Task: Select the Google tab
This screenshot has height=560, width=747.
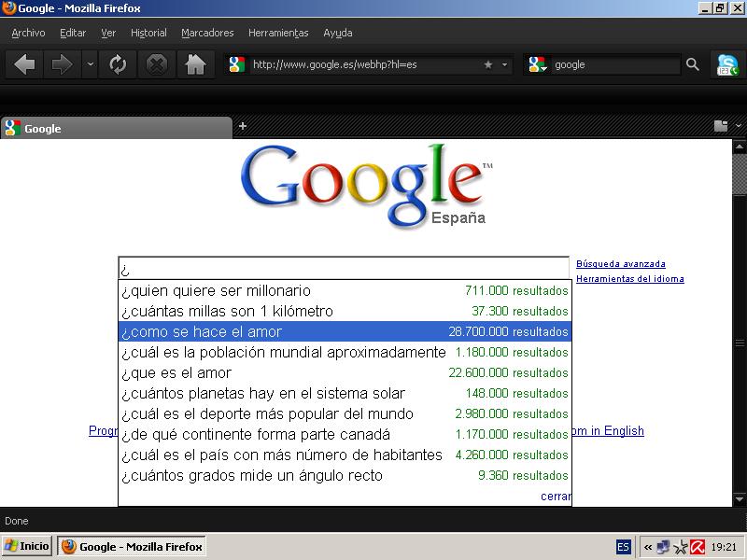Action: (117, 128)
